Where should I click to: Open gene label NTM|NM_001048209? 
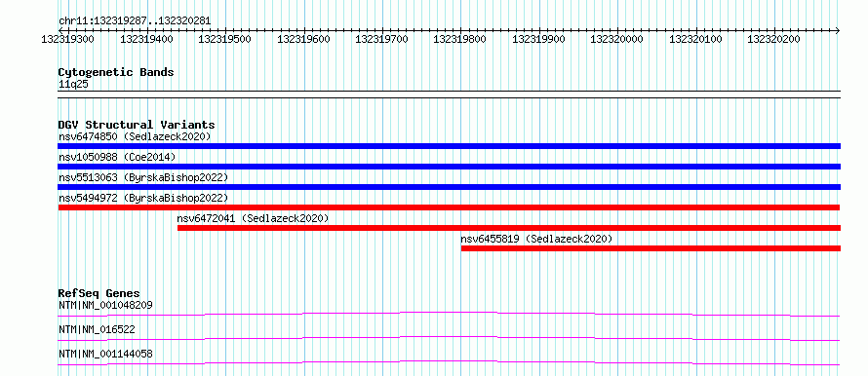click(x=105, y=305)
